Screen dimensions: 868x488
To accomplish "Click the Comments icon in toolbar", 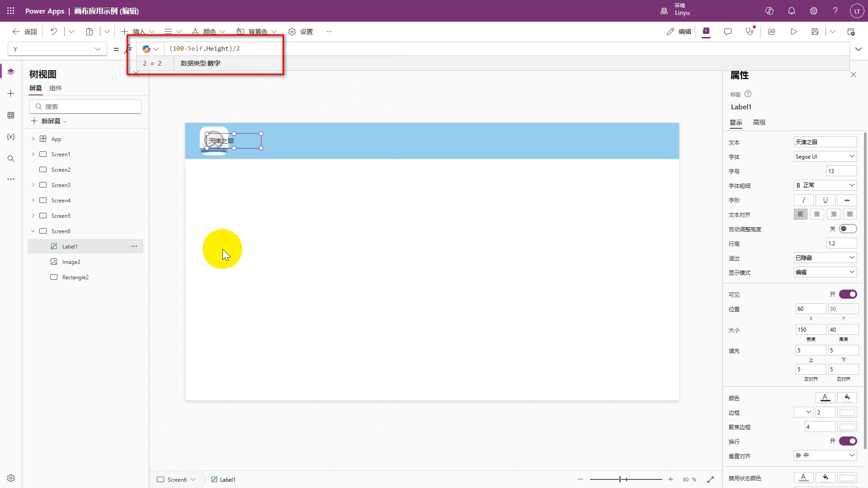I will point(727,32).
